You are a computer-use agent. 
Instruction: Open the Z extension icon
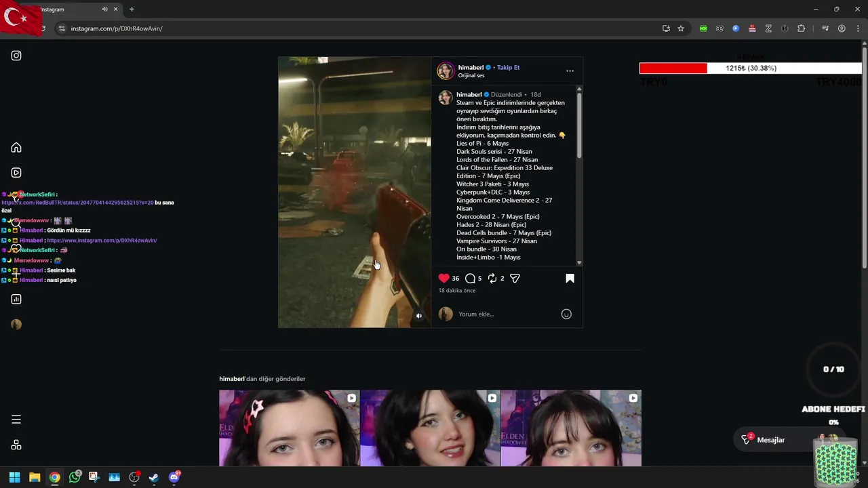pos(768,28)
